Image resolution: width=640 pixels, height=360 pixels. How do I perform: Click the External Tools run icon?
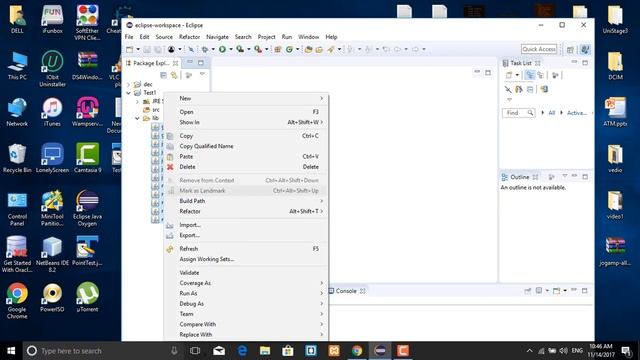[x=258, y=49]
